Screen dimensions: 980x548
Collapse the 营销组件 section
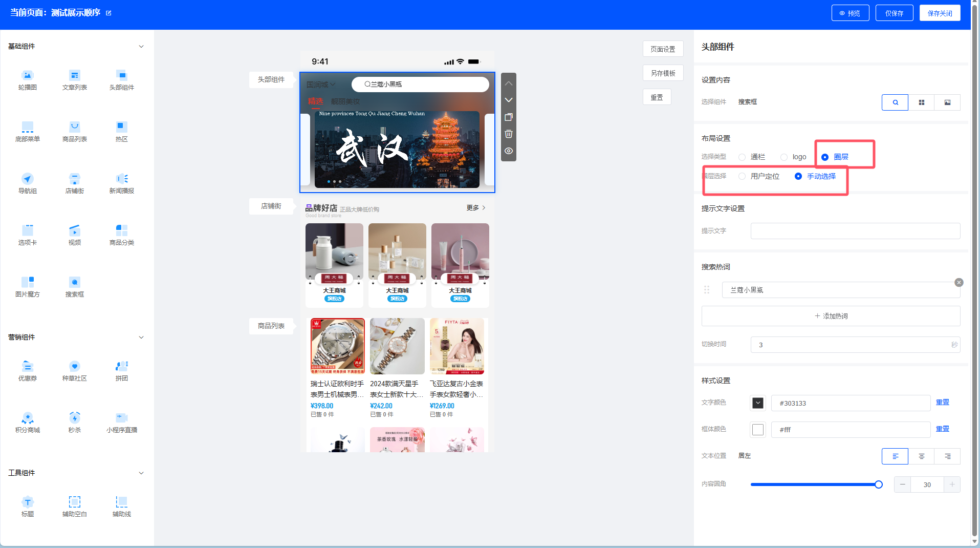coord(141,338)
